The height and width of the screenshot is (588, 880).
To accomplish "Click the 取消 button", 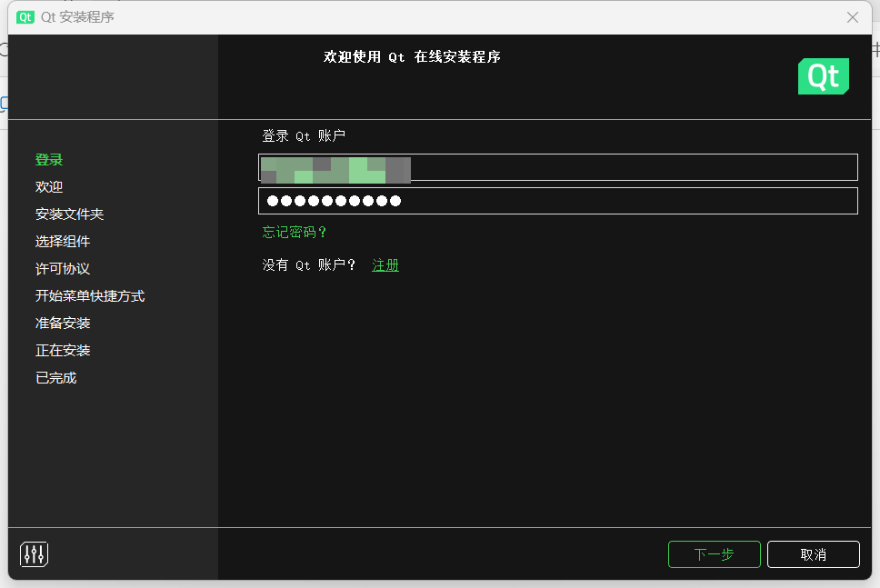I will tap(814, 554).
